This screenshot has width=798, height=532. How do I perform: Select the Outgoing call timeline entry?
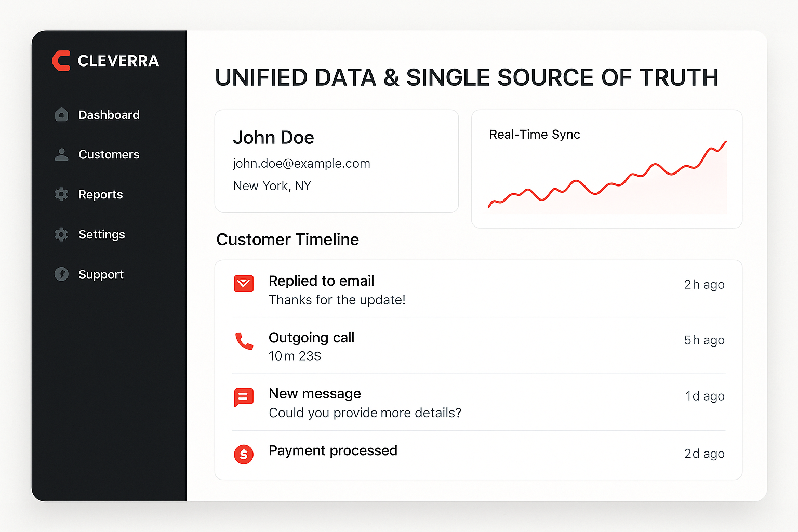click(x=312, y=338)
